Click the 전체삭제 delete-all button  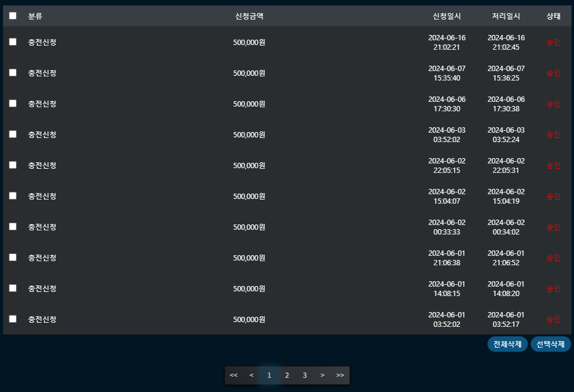pos(507,344)
